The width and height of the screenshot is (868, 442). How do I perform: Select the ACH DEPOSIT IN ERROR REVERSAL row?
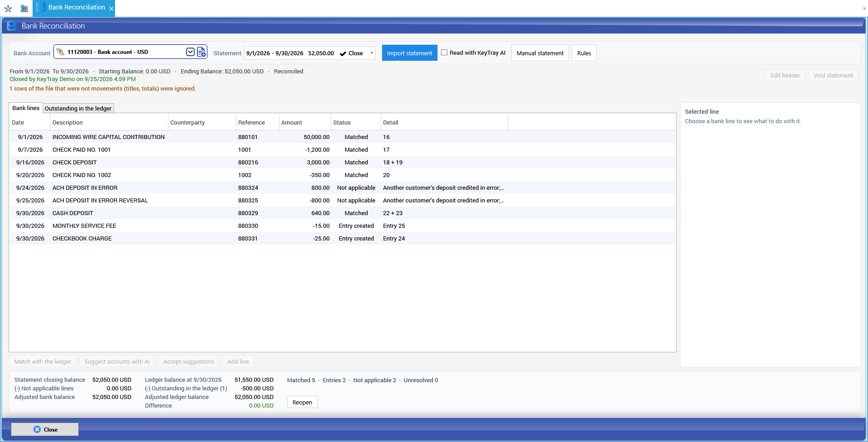(342, 200)
